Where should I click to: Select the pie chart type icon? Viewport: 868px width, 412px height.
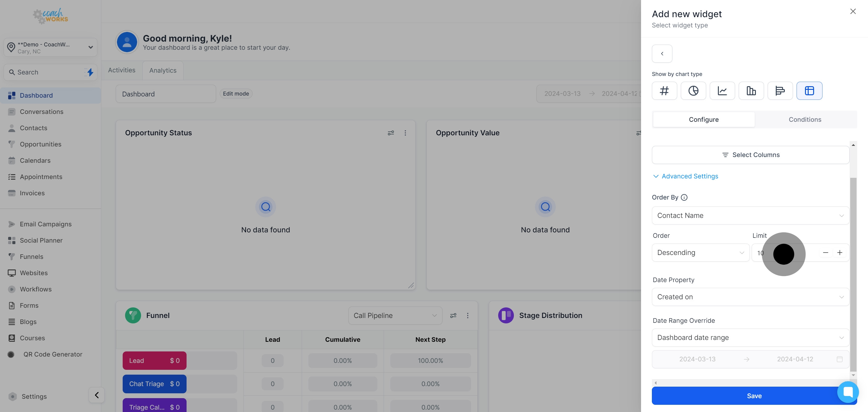point(693,91)
